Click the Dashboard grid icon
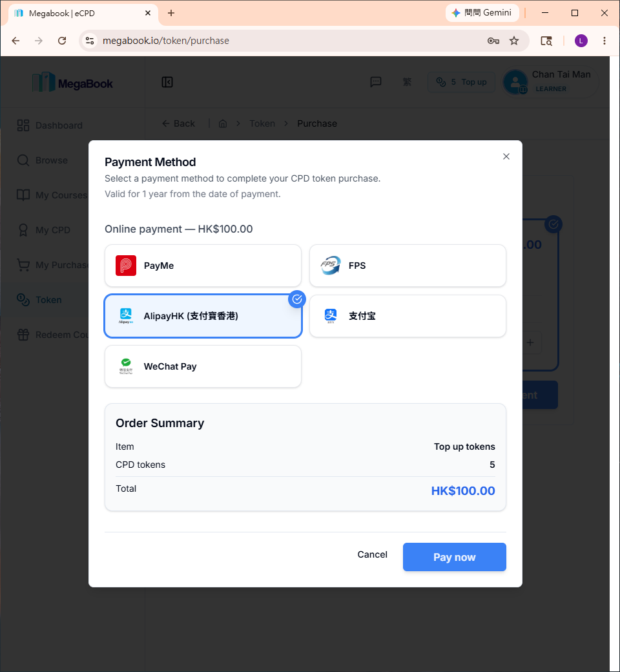The image size is (620, 672). pyautogui.click(x=23, y=125)
